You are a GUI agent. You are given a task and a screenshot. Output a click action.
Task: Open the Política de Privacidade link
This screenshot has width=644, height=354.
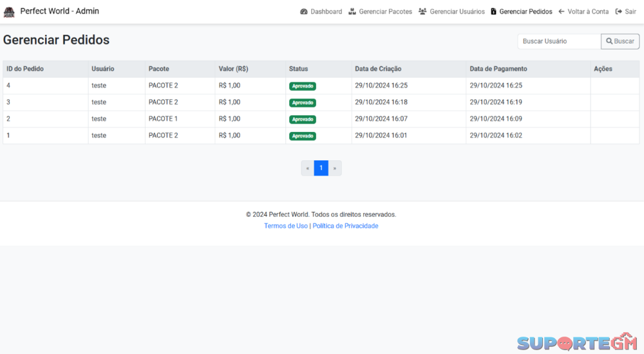(x=345, y=226)
